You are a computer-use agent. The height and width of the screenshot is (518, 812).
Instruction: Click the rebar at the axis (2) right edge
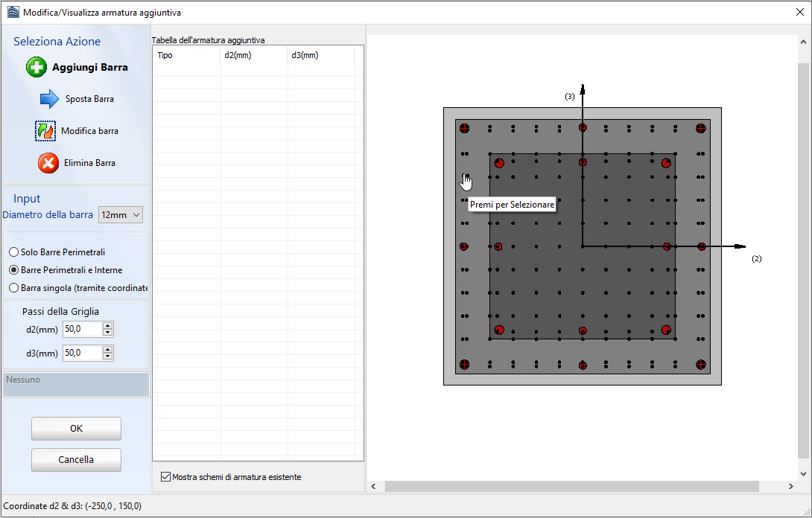coord(701,246)
